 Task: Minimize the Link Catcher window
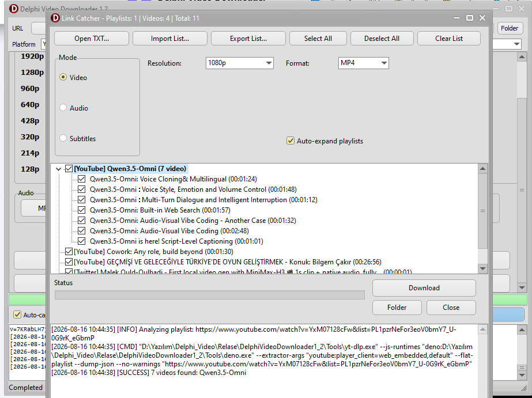(456, 18)
